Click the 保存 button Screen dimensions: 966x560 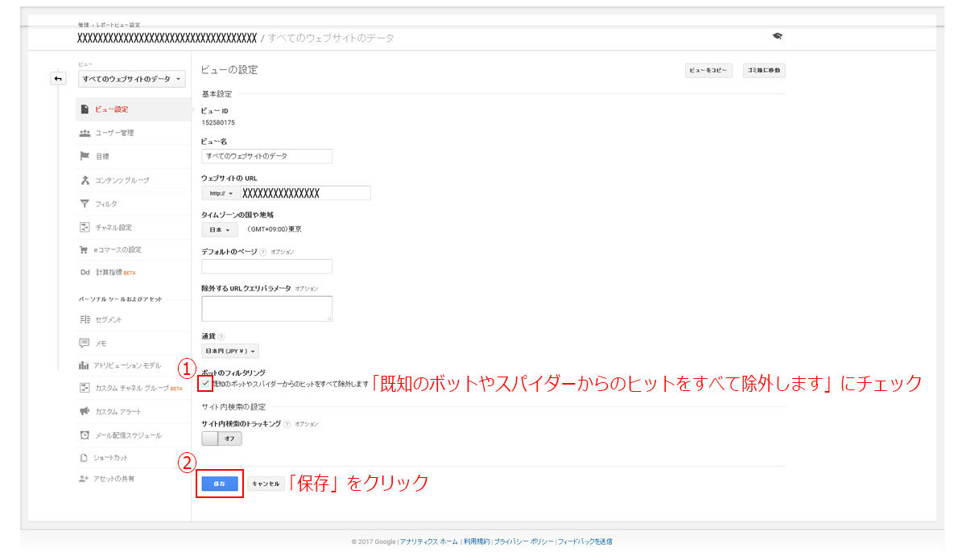coord(220,484)
